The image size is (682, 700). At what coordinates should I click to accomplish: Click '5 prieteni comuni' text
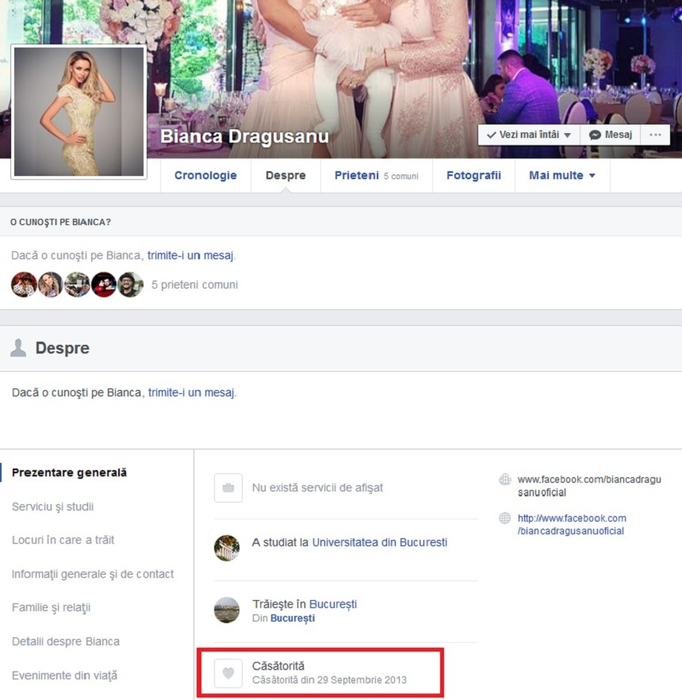[195, 285]
